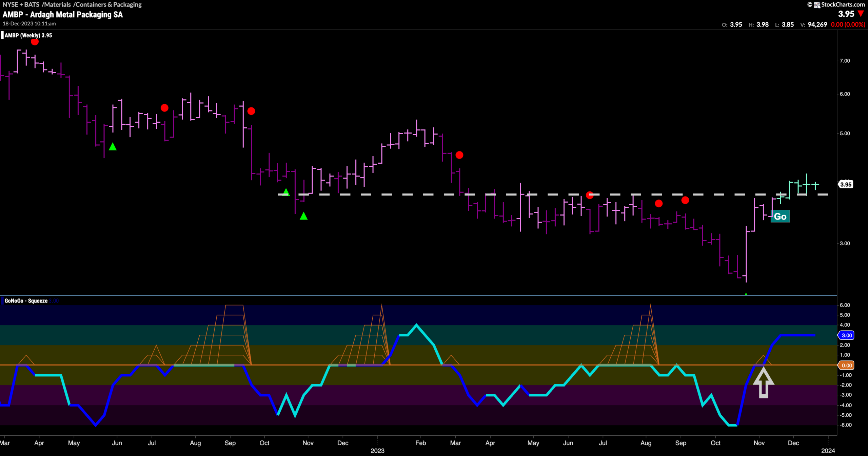This screenshot has height=456, width=868.
Task: Click the Containers & Packaging industry text
Action: [x=108, y=4]
